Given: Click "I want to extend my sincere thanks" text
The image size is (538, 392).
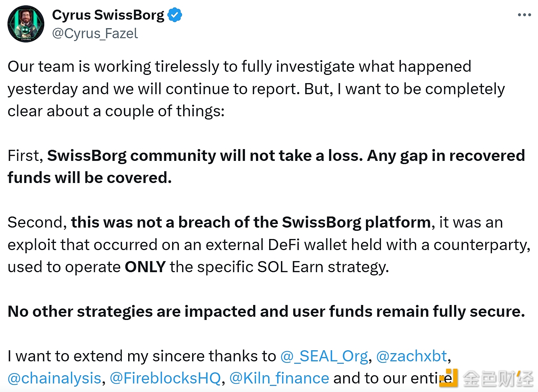Looking at the screenshot, I should 142,356.
